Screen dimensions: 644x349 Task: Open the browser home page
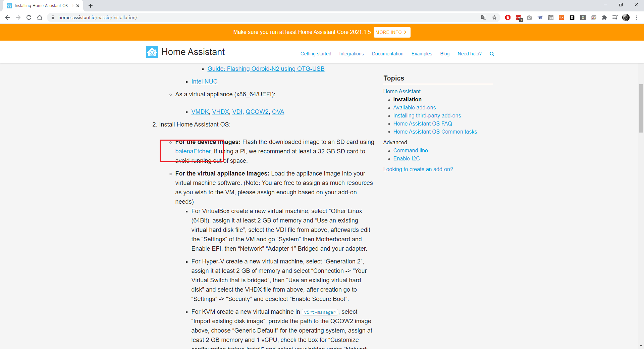coord(40,17)
